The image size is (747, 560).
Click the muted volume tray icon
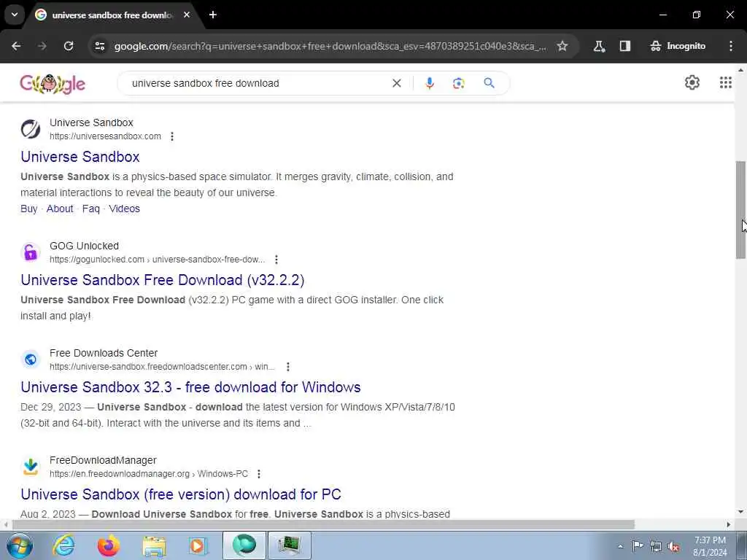[673, 546]
